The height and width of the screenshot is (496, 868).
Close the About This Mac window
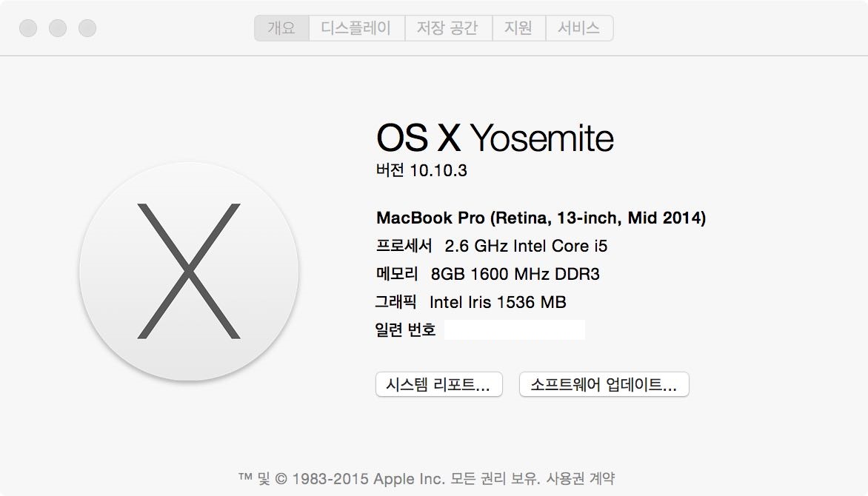(28, 28)
